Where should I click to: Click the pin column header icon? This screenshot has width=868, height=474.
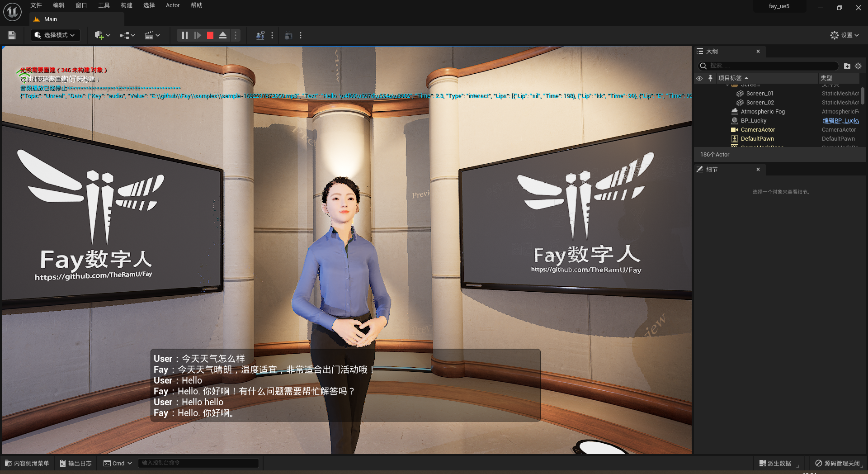pos(710,78)
